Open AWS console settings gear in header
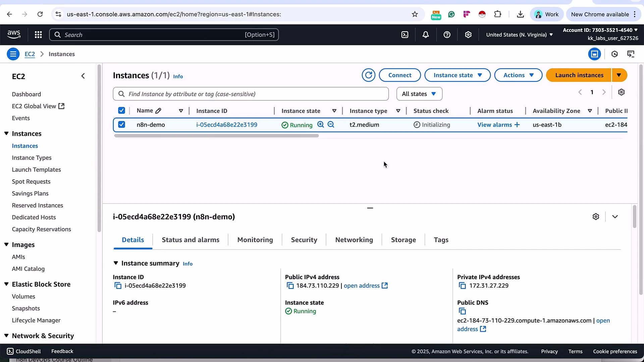This screenshot has height=362, width=644. pyautogui.click(x=468, y=35)
